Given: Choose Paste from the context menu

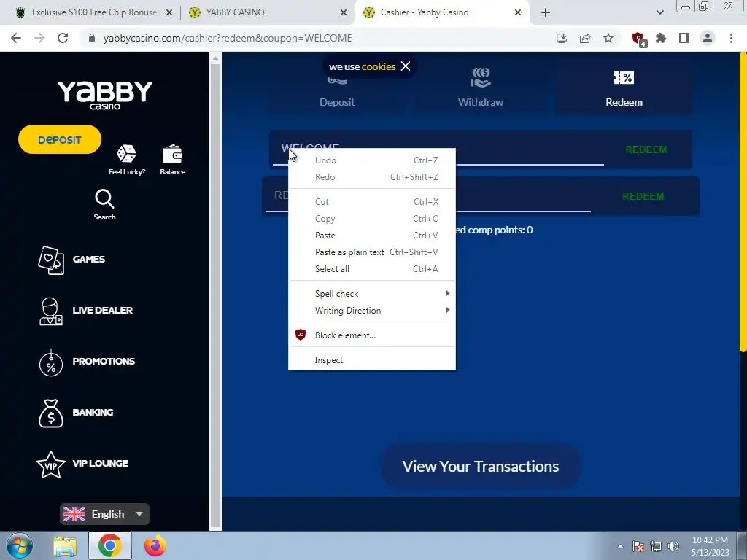Looking at the screenshot, I should (371, 236).
